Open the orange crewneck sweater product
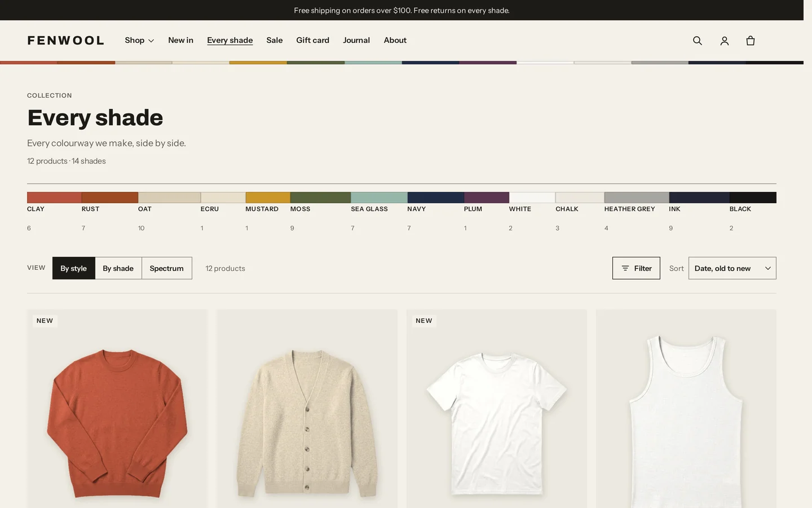The width and height of the screenshot is (812, 508). (117, 409)
